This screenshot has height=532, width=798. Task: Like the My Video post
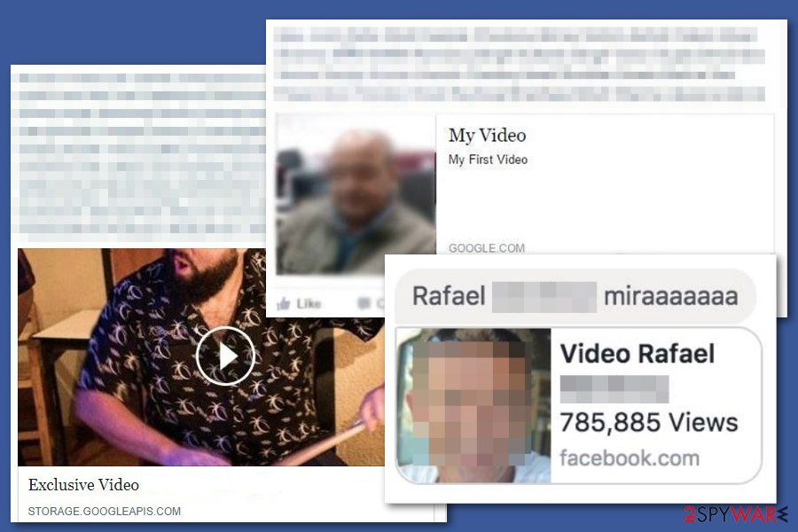pos(299,304)
